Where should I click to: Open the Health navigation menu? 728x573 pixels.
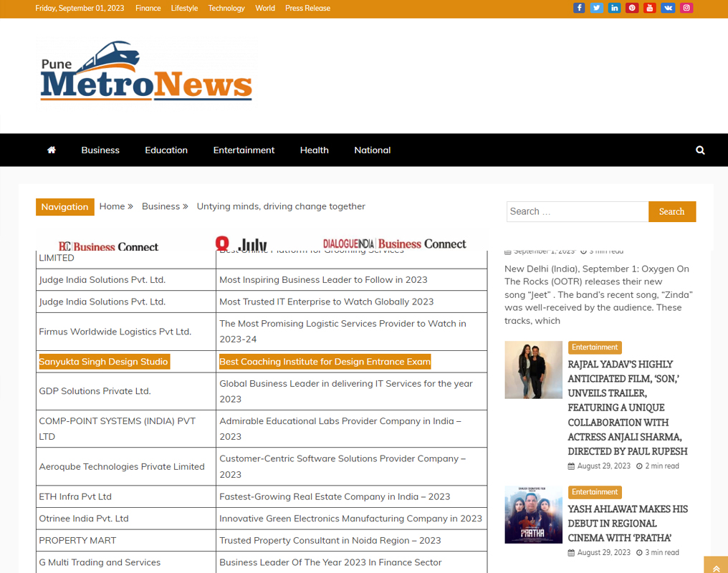pos(315,150)
